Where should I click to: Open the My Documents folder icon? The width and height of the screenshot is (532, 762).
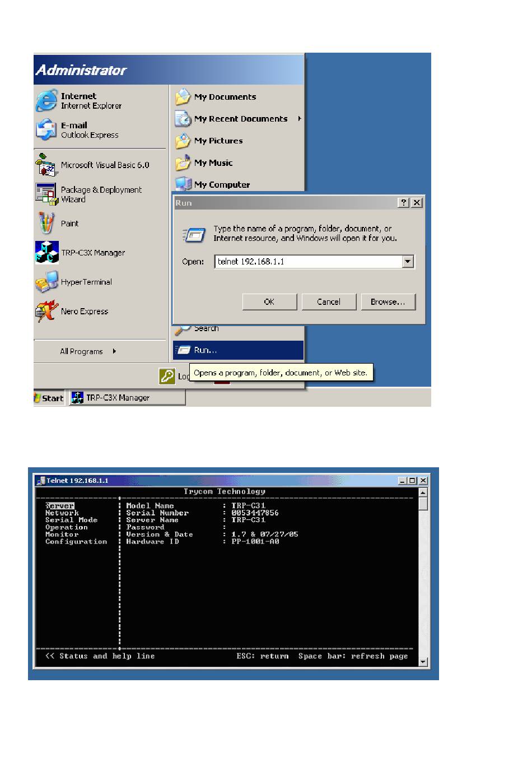(x=183, y=97)
